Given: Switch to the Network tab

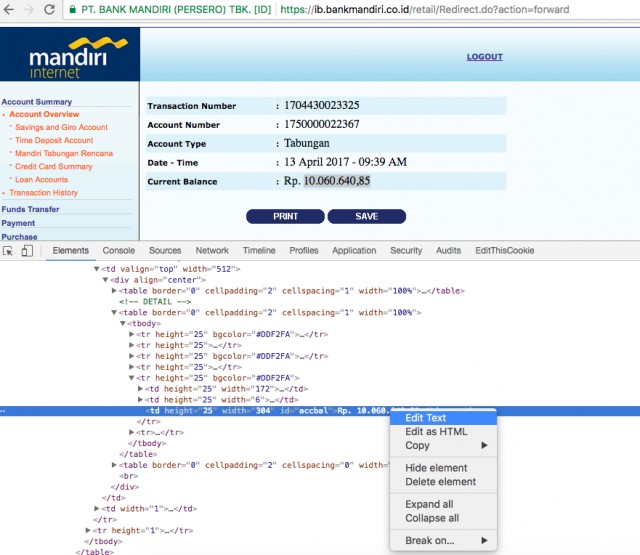Looking at the screenshot, I should coord(212,251).
